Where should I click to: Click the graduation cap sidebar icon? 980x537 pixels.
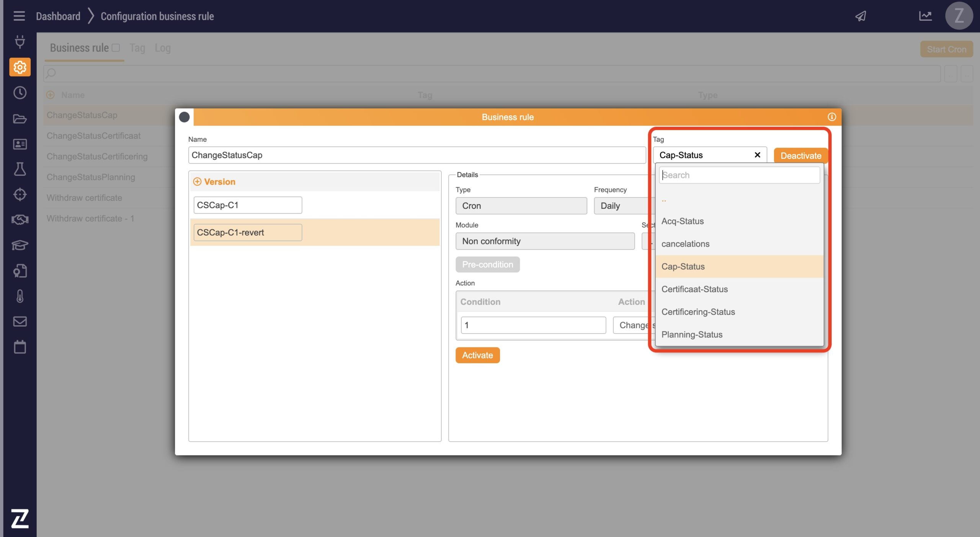click(20, 245)
